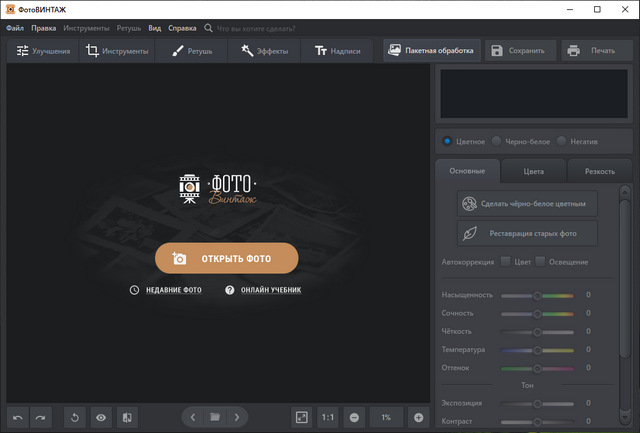Screen dimensions: 640x433
Task: Click the reset rotate-arrow icon
Action: tap(75, 417)
